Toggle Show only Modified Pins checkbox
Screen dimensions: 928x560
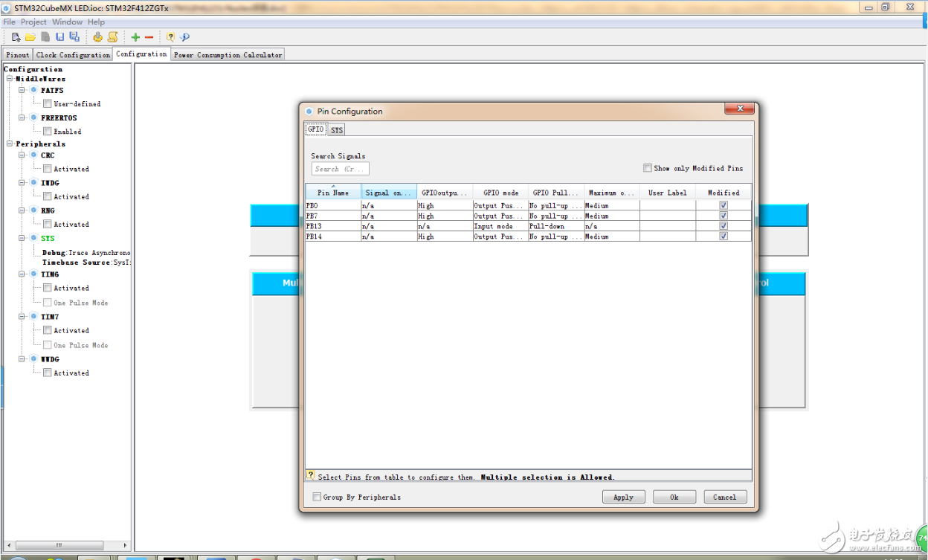pos(648,168)
